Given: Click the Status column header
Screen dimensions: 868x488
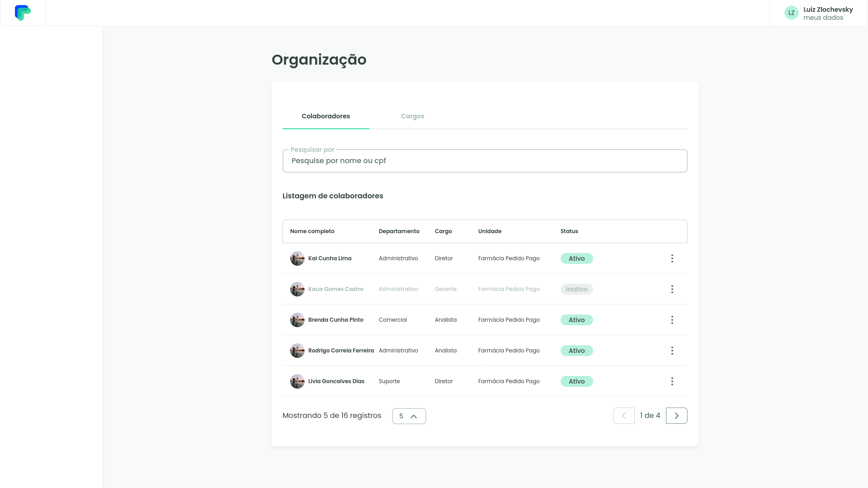Looking at the screenshot, I should [569, 231].
